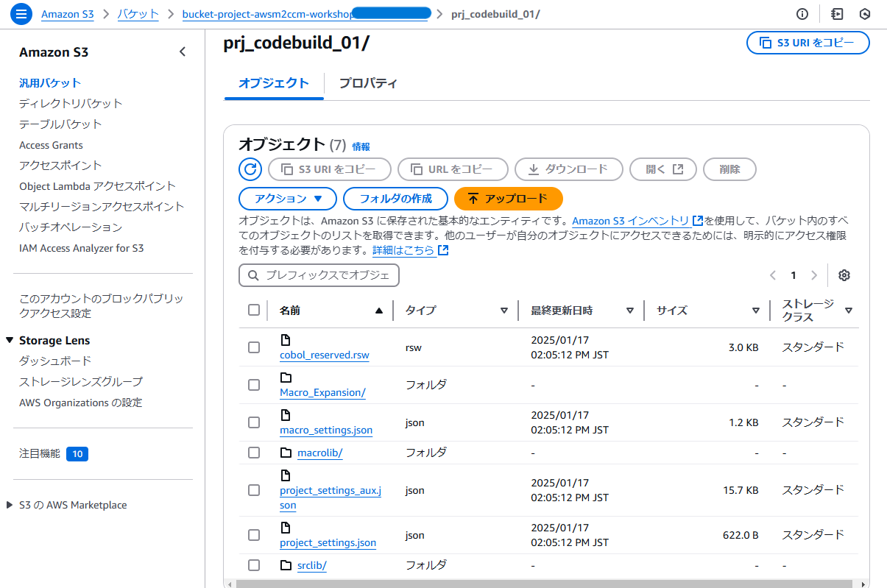
Task: Click external link icon after Amazon S3 インベントリ
Action: [698, 221]
